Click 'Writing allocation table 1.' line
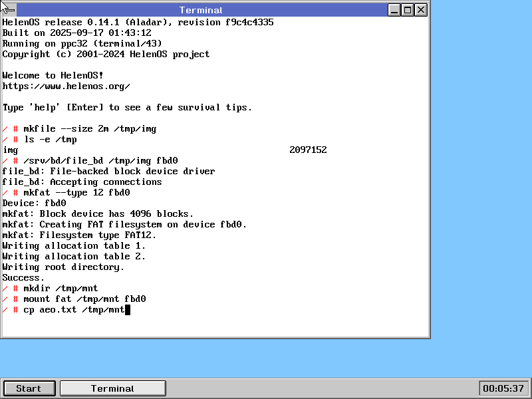Image resolution: width=532 pixels, height=399 pixels. [x=74, y=245]
